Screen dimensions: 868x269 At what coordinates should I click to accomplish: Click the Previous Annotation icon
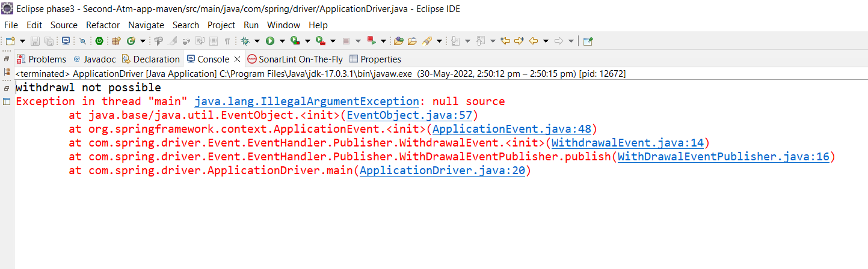click(480, 41)
